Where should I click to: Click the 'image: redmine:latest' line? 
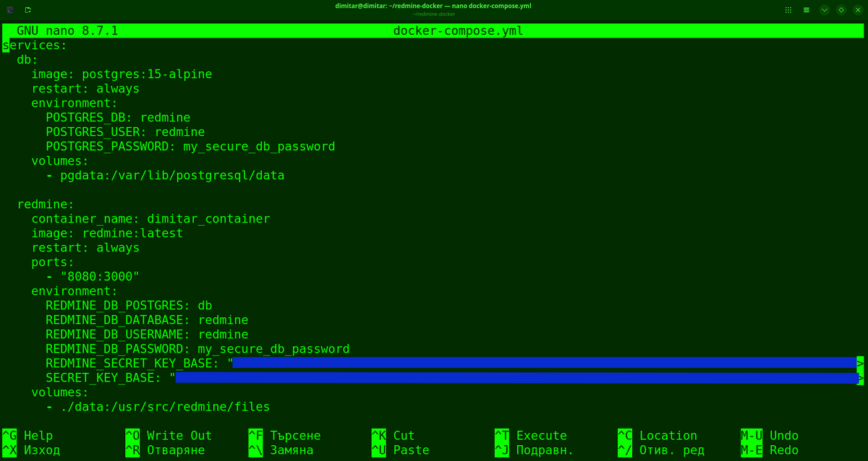click(107, 233)
